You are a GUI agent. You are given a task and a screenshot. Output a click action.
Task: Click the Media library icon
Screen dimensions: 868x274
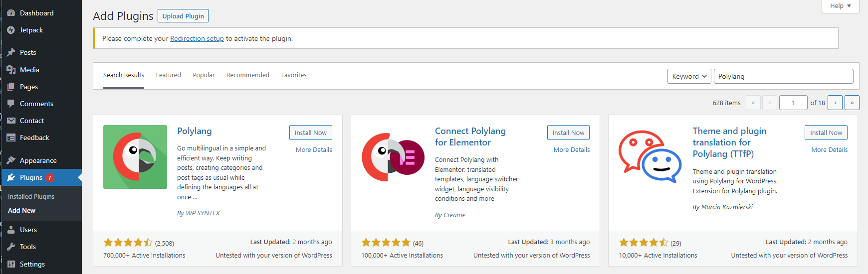(x=11, y=70)
